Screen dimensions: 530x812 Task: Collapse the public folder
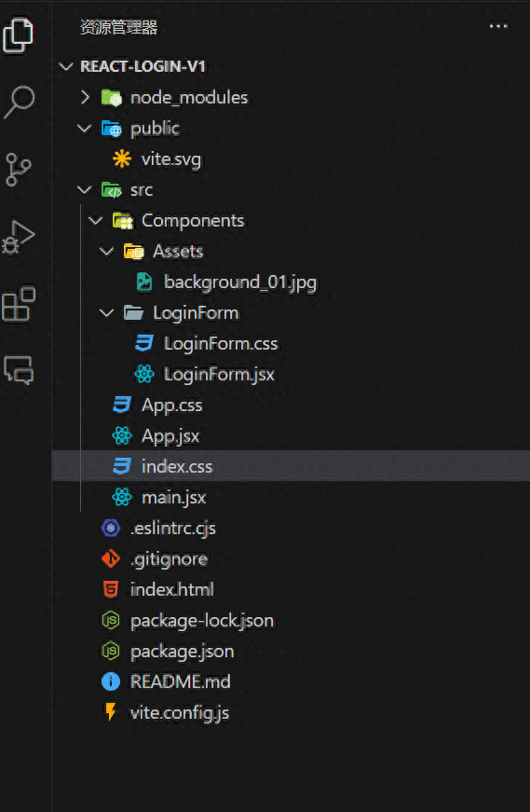tap(85, 128)
